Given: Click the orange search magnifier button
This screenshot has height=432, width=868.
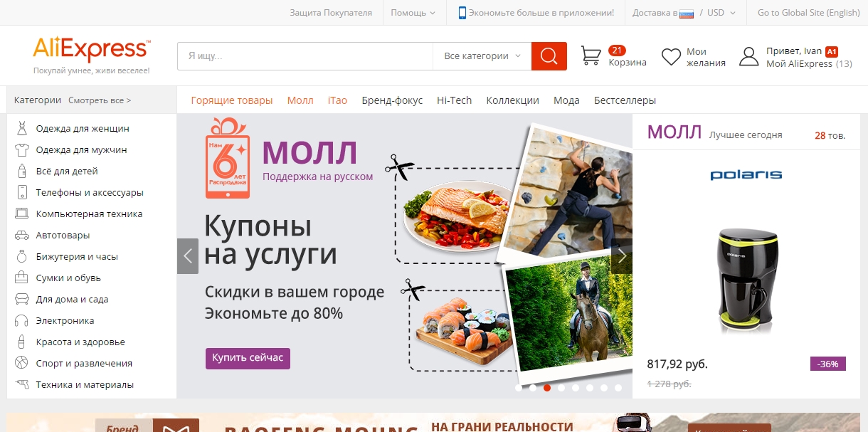Looking at the screenshot, I should pos(549,56).
